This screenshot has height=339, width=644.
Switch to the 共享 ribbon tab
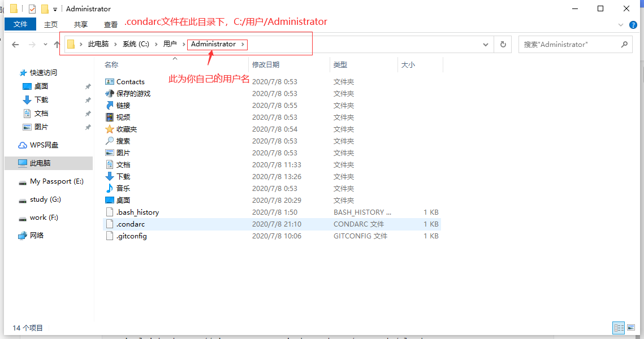coord(80,24)
